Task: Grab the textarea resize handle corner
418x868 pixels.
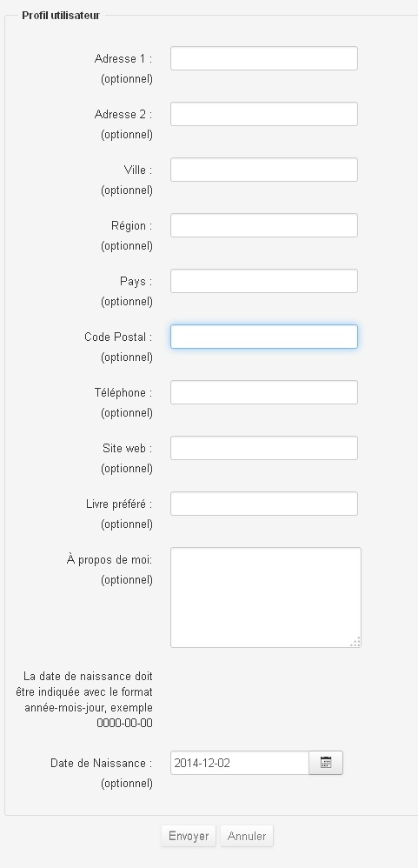Action: tap(356, 642)
